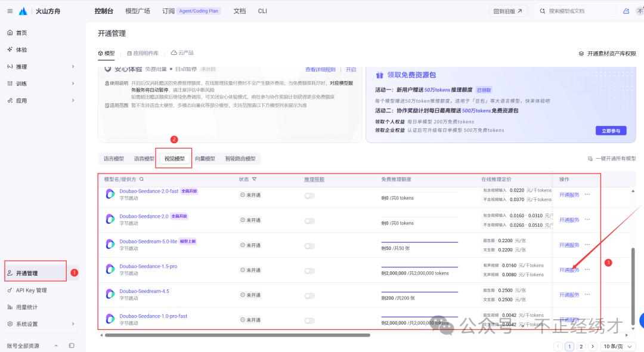Image resolution: width=644 pixels, height=352 pixels.
Task: Click the notification bell icon in header
Action: [x=626, y=11]
